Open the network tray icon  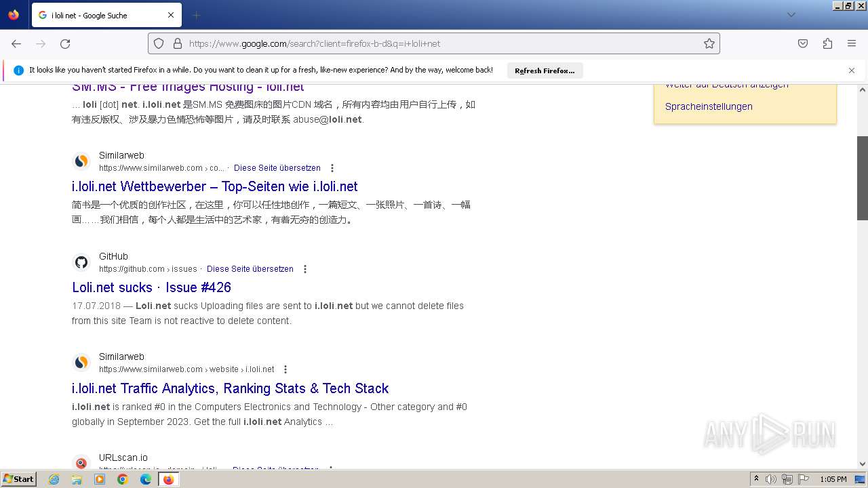[x=787, y=479]
